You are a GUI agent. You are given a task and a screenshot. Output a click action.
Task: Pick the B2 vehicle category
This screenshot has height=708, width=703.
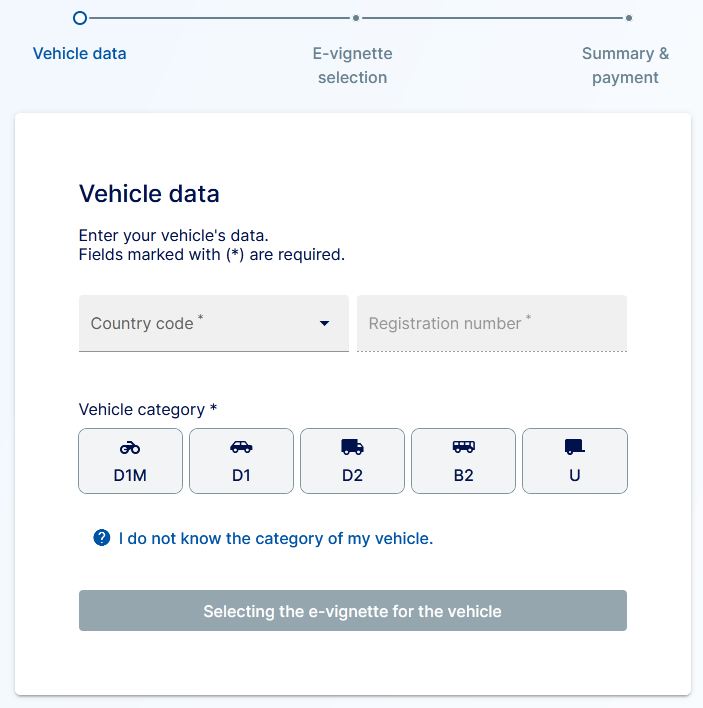pos(463,462)
